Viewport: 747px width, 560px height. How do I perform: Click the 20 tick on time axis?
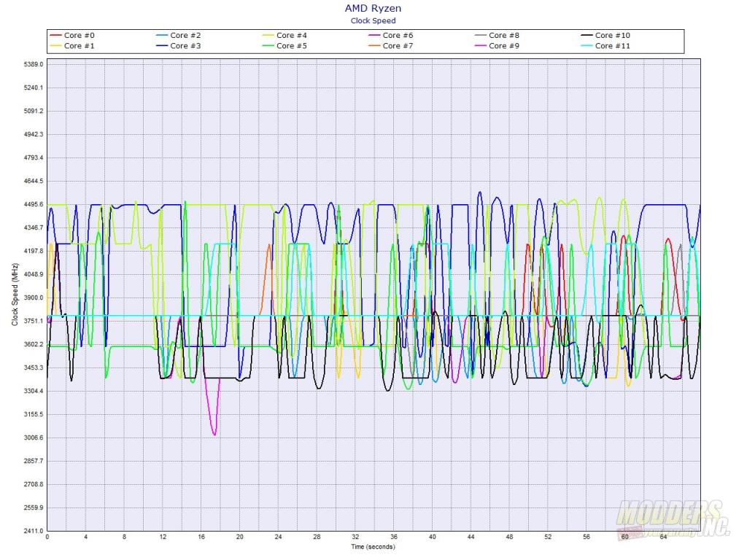[x=239, y=537]
